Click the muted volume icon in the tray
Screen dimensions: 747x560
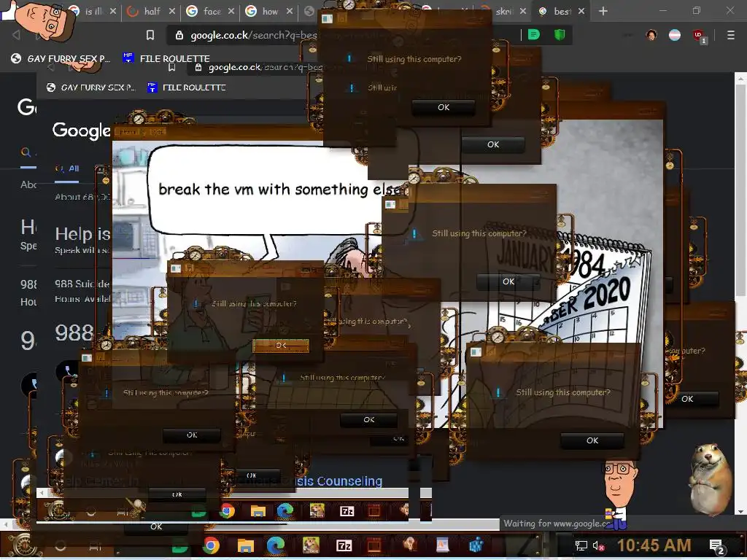point(598,546)
